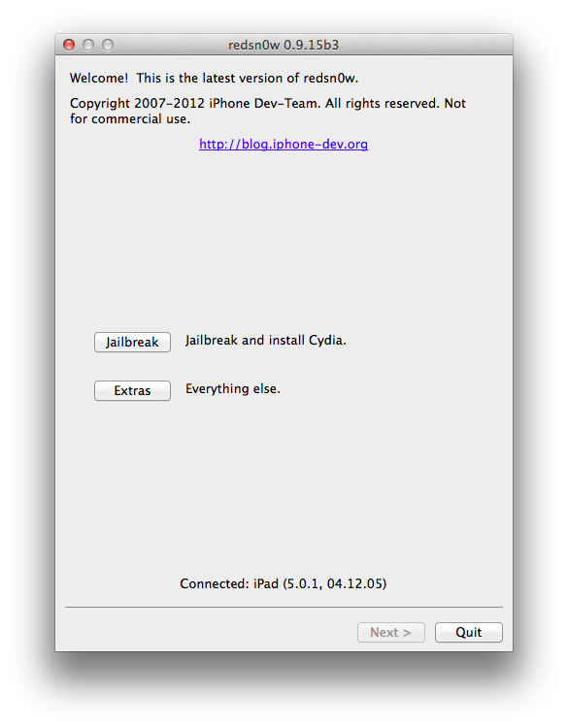Click the Welcome message text line
Screen dimensions: 568x728
[215, 78]
